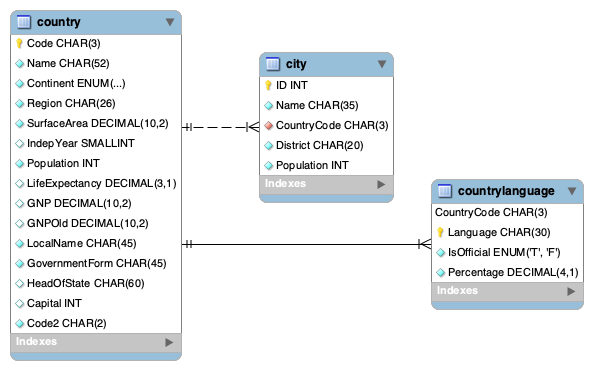Click the diamond icon beside District CHAR(20)
The height and width of the screenshot is (370, 593).
pos(269,146)
